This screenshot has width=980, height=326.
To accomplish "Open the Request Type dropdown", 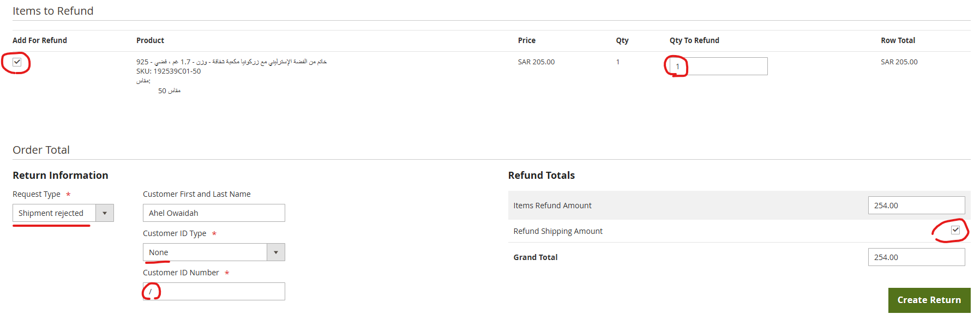I will click(x=63, y=213).
